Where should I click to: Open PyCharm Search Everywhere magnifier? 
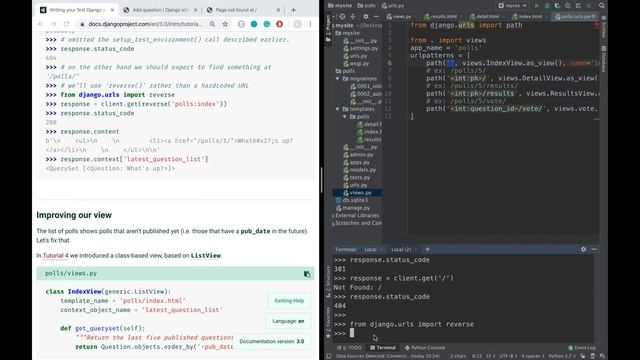point(602,6)
